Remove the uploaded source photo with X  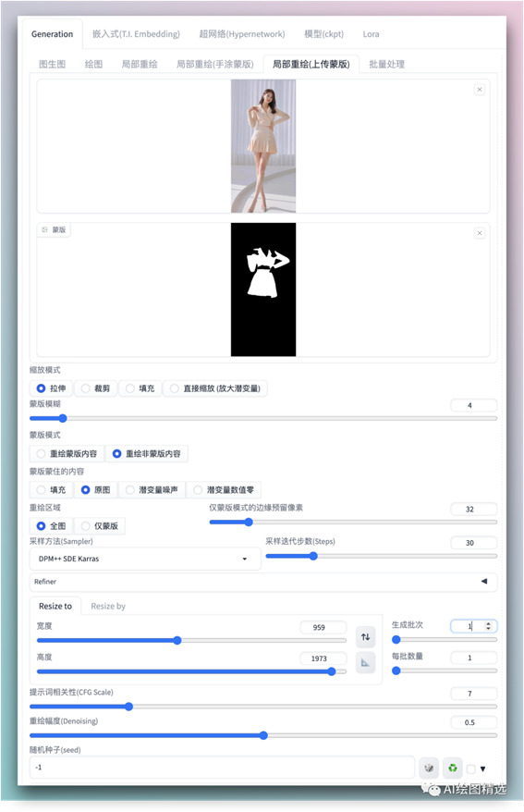[x=480, y=90]
